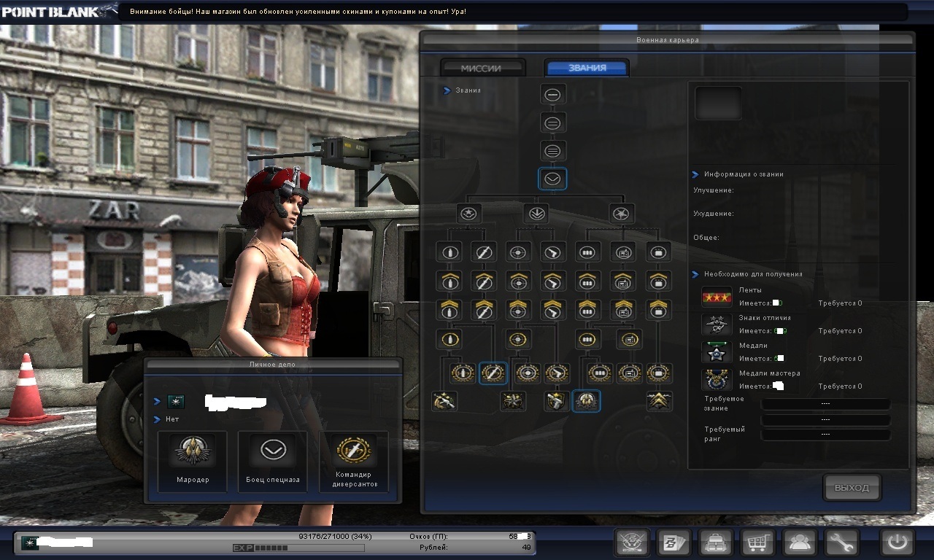
Task: Select plain knife rank without chevrons
Action: click(483, 252)
